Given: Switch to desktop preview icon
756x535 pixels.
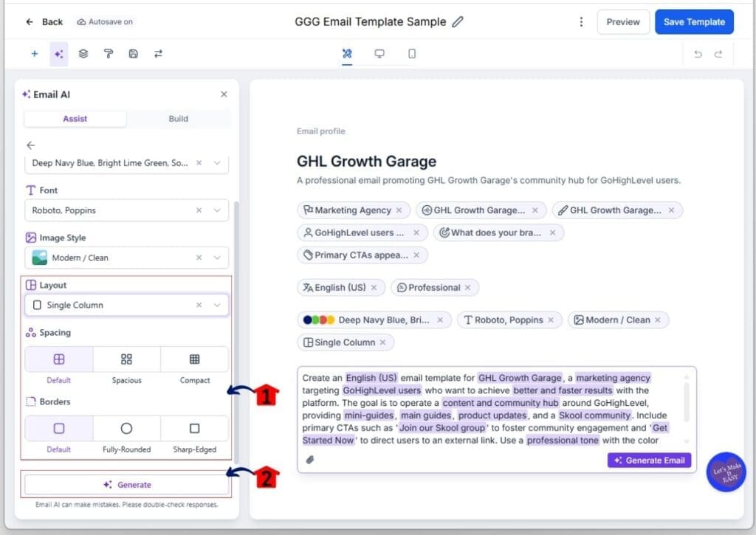Looking at the screenshot, I should [x=379, y=54].
